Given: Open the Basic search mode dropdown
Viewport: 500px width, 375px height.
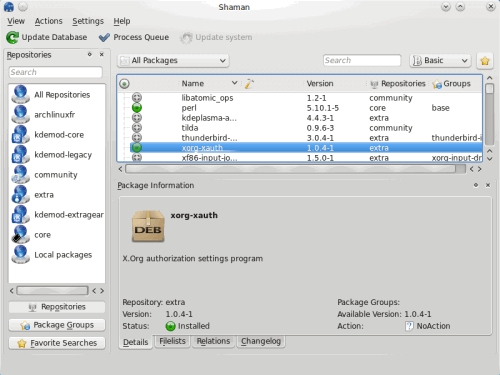Looking at the screenshot, I should coord(440,61).
